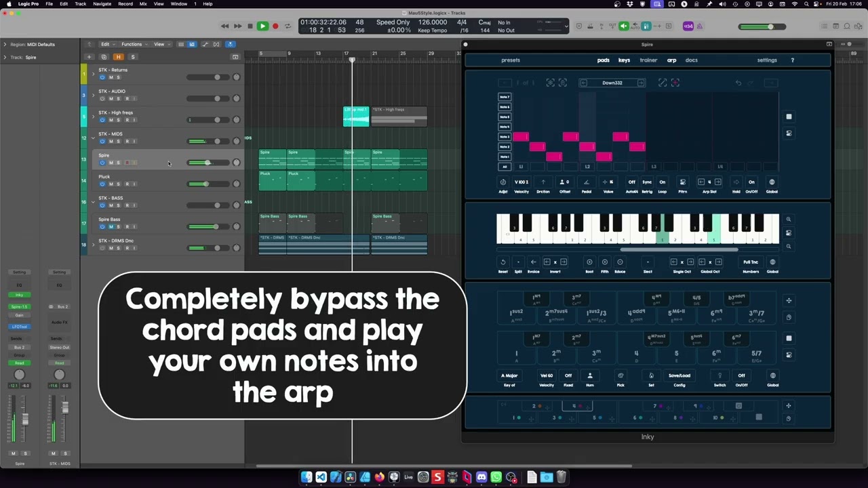Expand the STK - High freqs track stack
The image size is (868, 488).
click(94, 117)
